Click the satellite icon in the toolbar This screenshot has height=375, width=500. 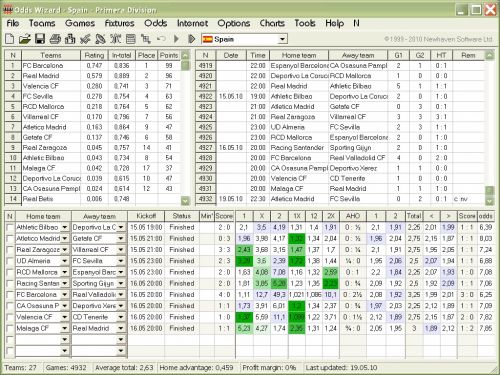pyautogui.click(x=85, y=39)
